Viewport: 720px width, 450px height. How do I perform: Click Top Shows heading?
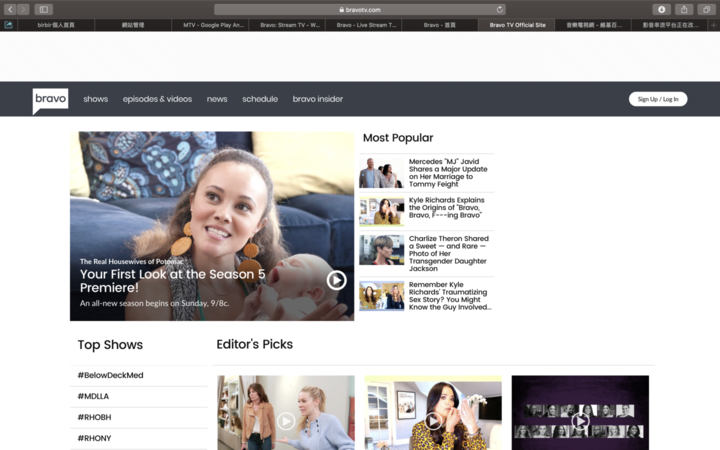[110, 345]
